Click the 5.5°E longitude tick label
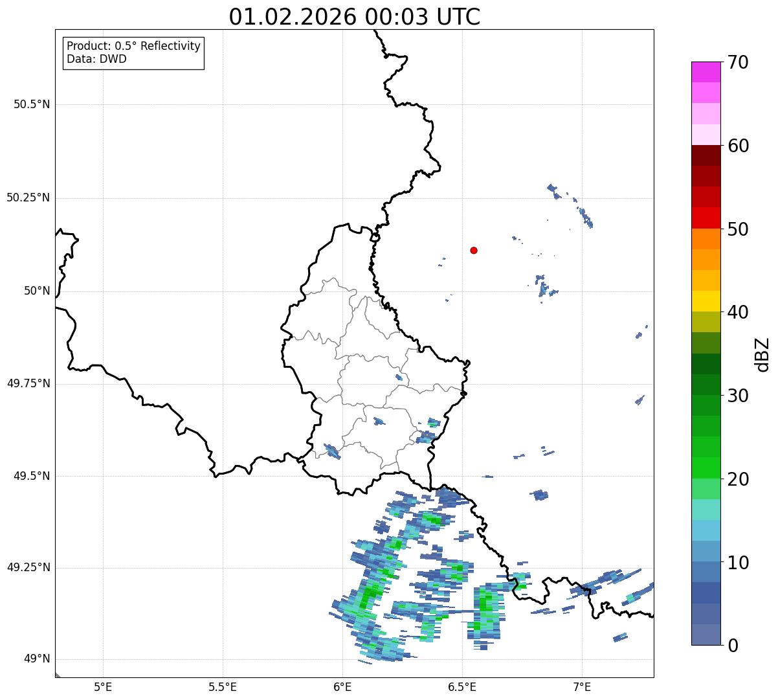778x700 pixels. click(x=223, y=686)
